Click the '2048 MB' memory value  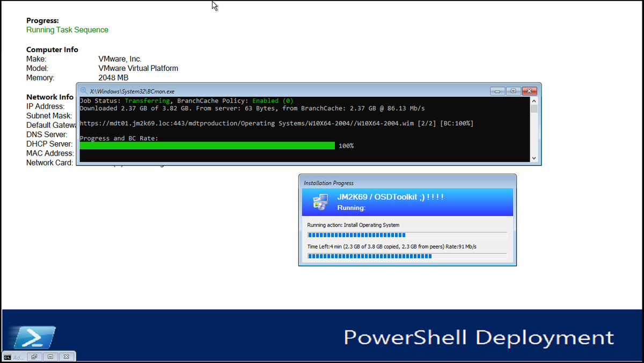[113, 78]
